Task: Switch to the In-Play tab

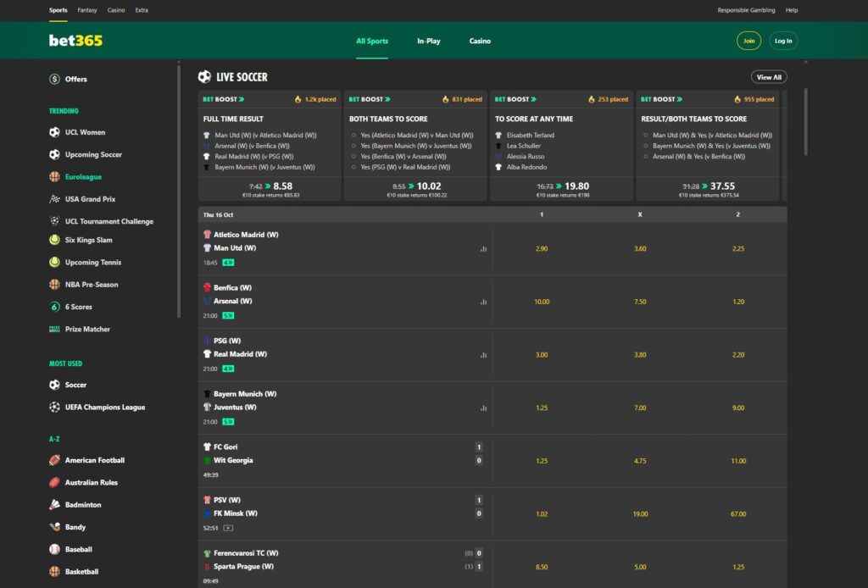Action: (x=428, y=41)
